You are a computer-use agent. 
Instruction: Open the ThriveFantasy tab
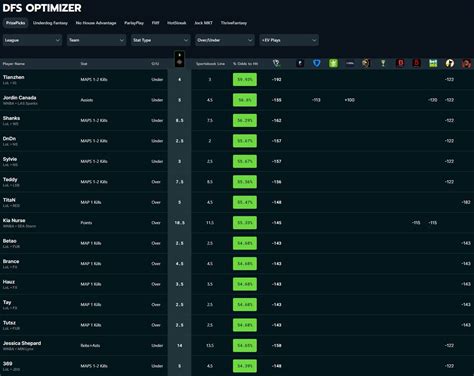234,23
